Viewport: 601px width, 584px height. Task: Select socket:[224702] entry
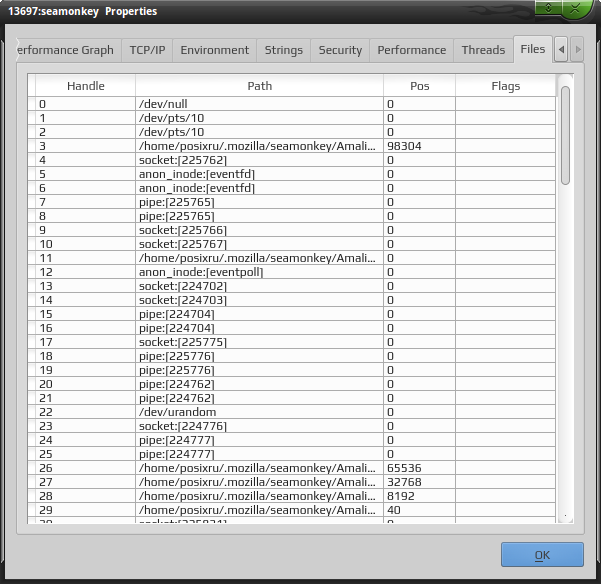tap(183, 286)
